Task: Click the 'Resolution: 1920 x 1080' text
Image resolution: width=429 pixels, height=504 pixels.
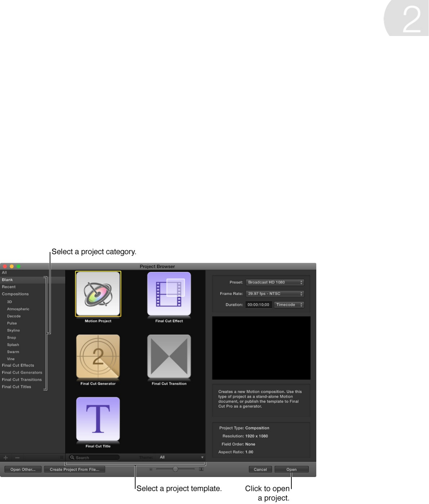Action: coord(245,436)
